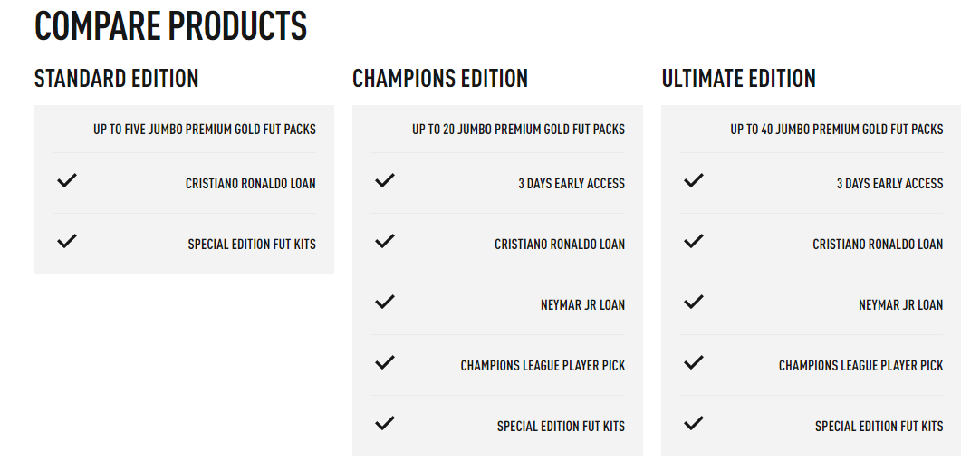Click checkmark beside Standard Cristiano Ronaldo Loan

(66, 180)
